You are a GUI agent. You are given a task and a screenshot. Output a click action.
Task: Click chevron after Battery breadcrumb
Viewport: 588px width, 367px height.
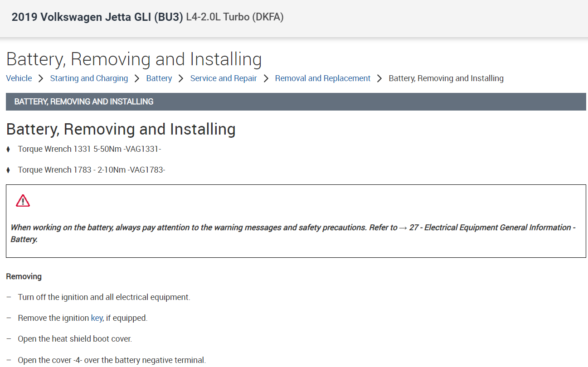pyautogui.click(x=181, y=78)
